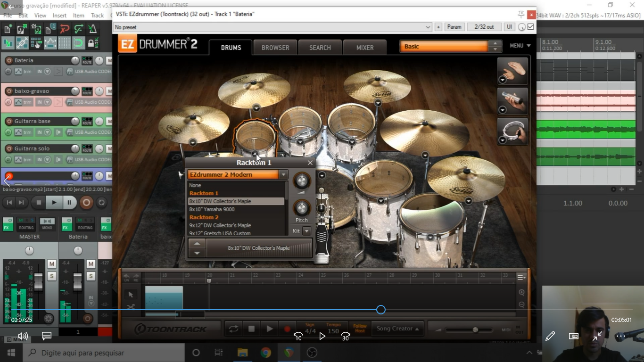Open Project settings icon in REAPER toolbar

pos(50,29)
